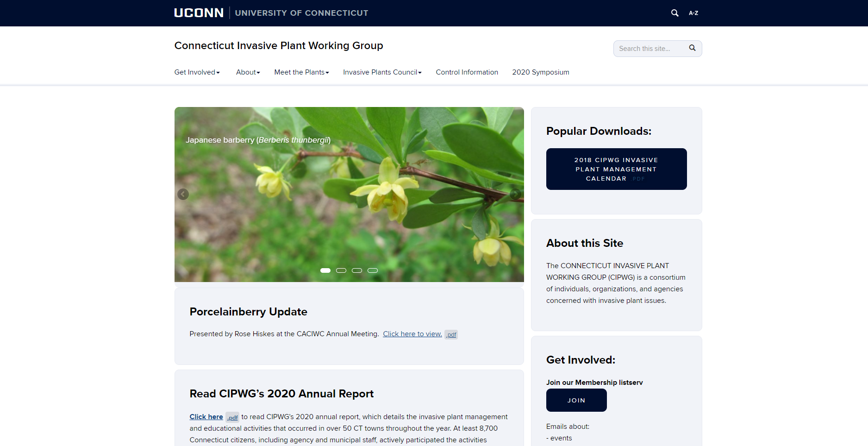Image resolution: width=868 pixels, height=446 pixels.
Task: Open the A-Z index icon
Action: pyautogui.click(x=693, y=13)
